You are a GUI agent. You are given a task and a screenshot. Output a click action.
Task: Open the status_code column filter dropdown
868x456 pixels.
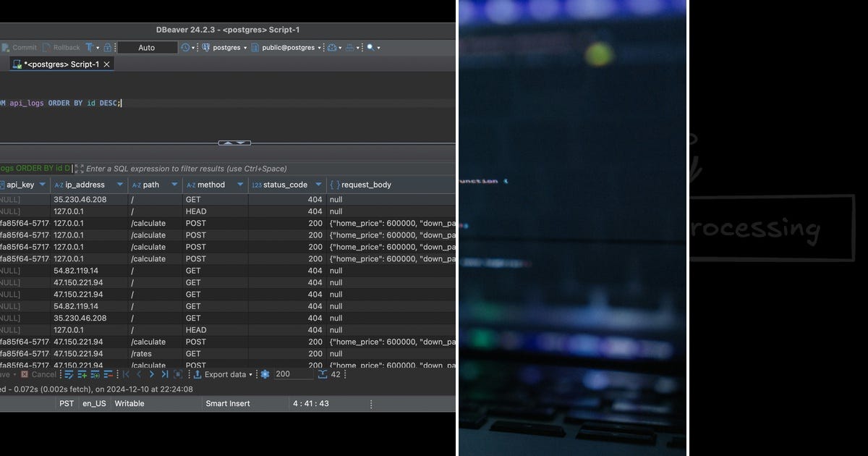pos(318,185)
